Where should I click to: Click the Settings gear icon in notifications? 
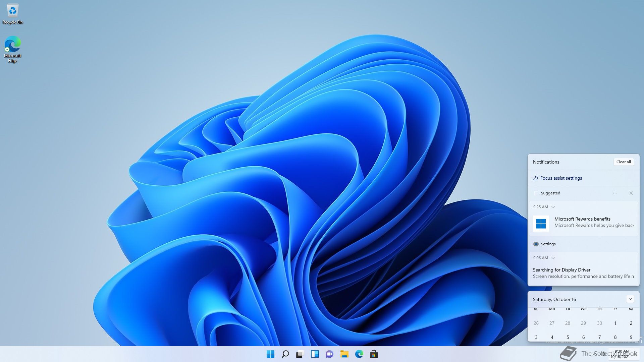pos(536,244)
